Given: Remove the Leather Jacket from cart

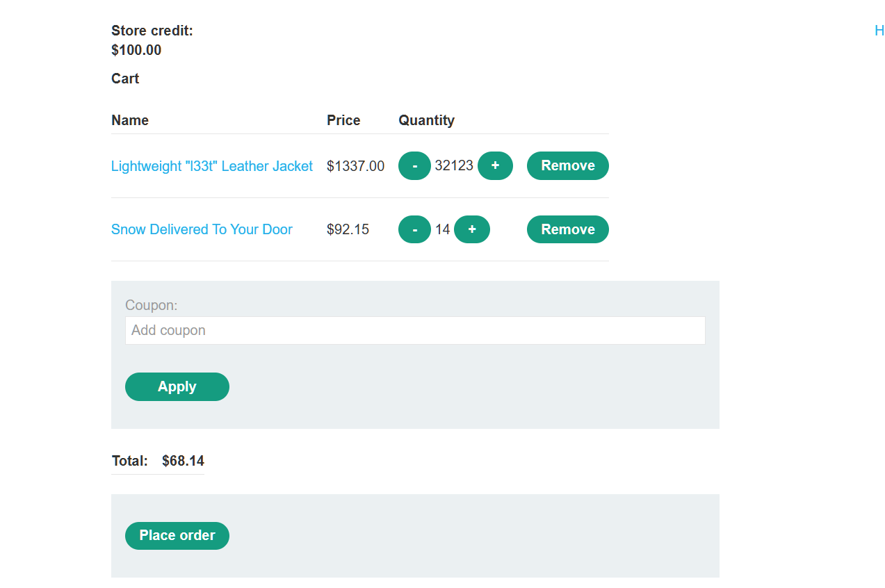Looking at the screenshot, I should tap(567, 166).
